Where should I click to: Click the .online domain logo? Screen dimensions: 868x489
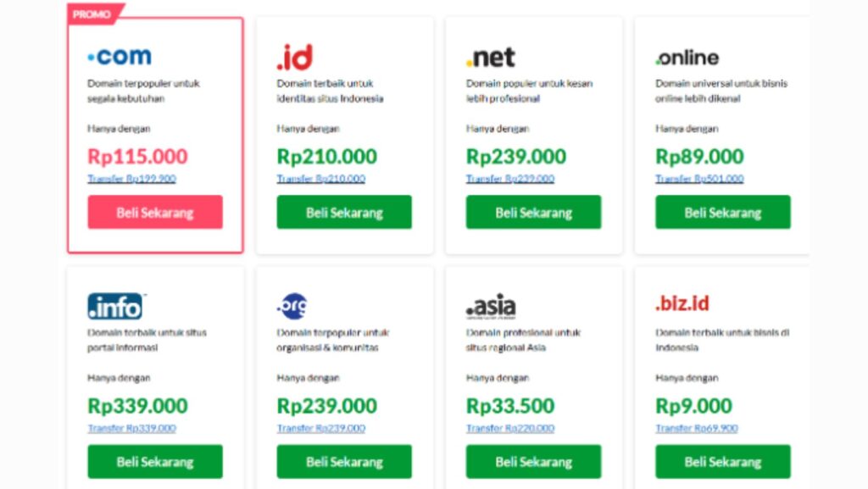pos(687,58)
